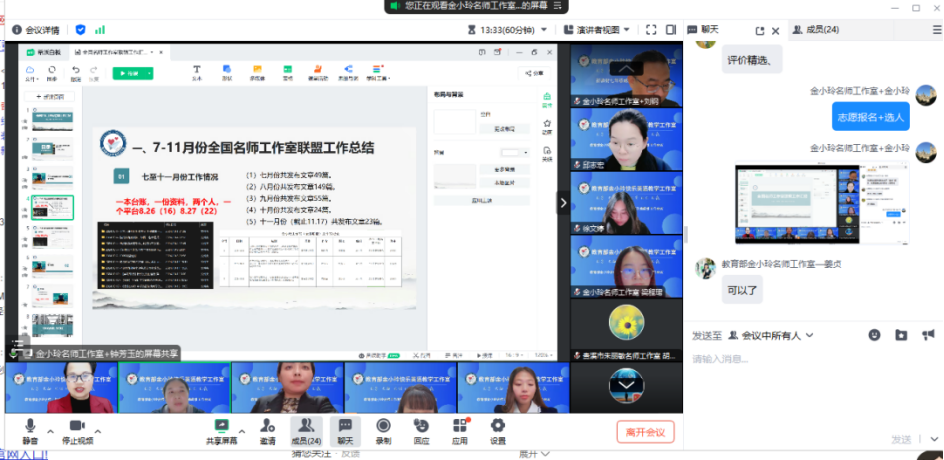Click the 发送 send button
Viewport: 944px width, 460px height.
click(901, 440)
